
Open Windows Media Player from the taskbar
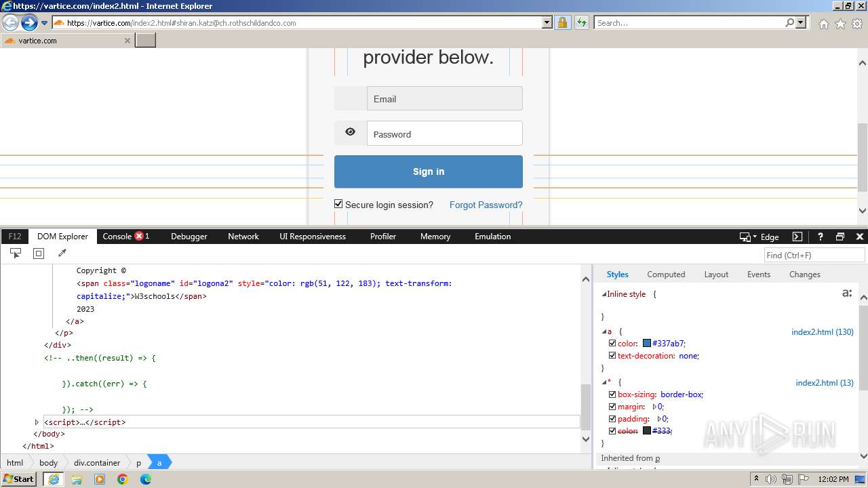click(x=100, y=479)
